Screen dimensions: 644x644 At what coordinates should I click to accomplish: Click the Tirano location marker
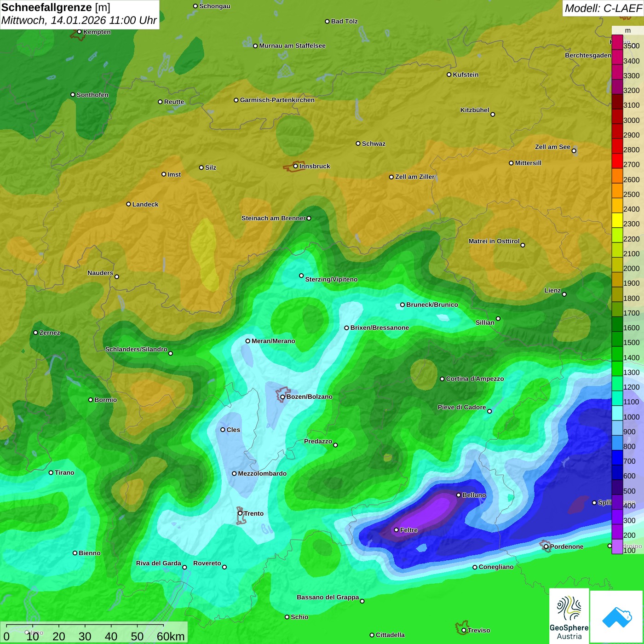[x=51, y=472]
